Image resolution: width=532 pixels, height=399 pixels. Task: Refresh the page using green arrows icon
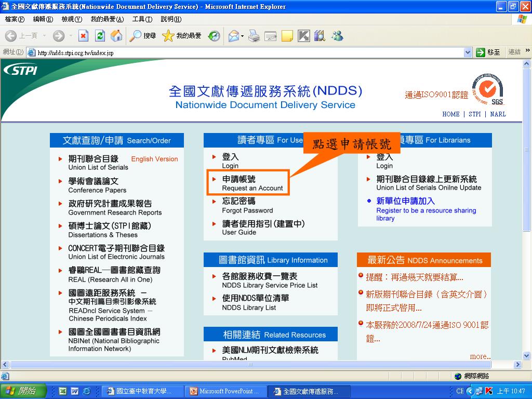[100, 36]
